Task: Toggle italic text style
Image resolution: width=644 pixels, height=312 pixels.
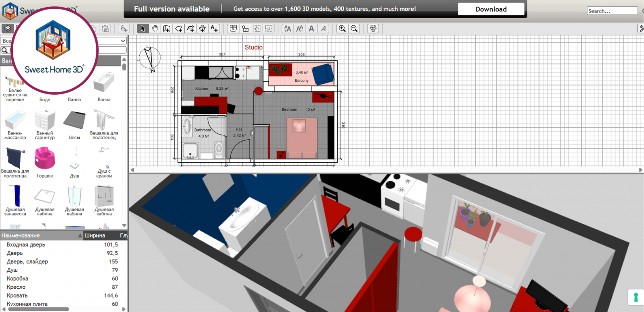Action: coord(324,29)
